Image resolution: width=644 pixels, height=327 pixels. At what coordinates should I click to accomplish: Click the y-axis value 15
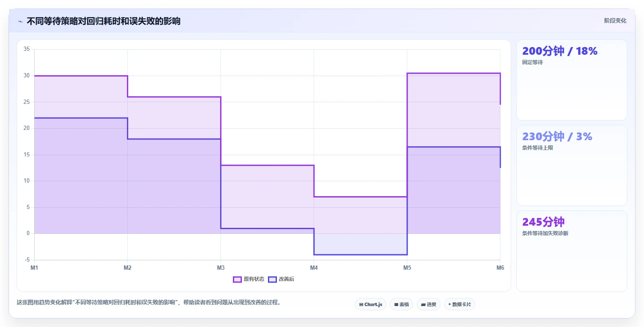[26, 154]
